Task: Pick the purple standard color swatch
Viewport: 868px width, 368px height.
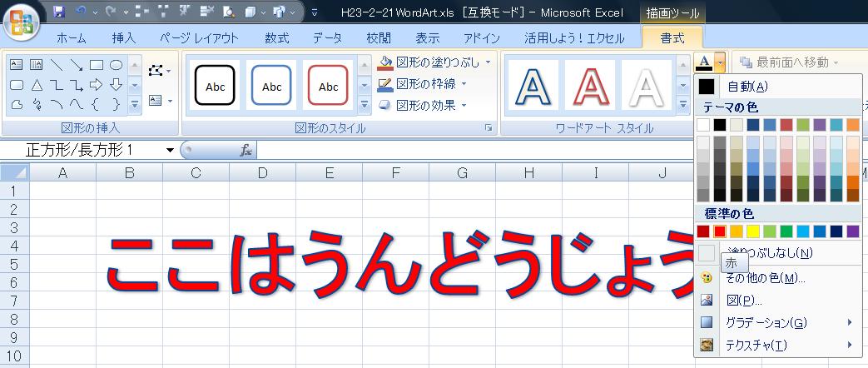Action: [x=853, y=231]
